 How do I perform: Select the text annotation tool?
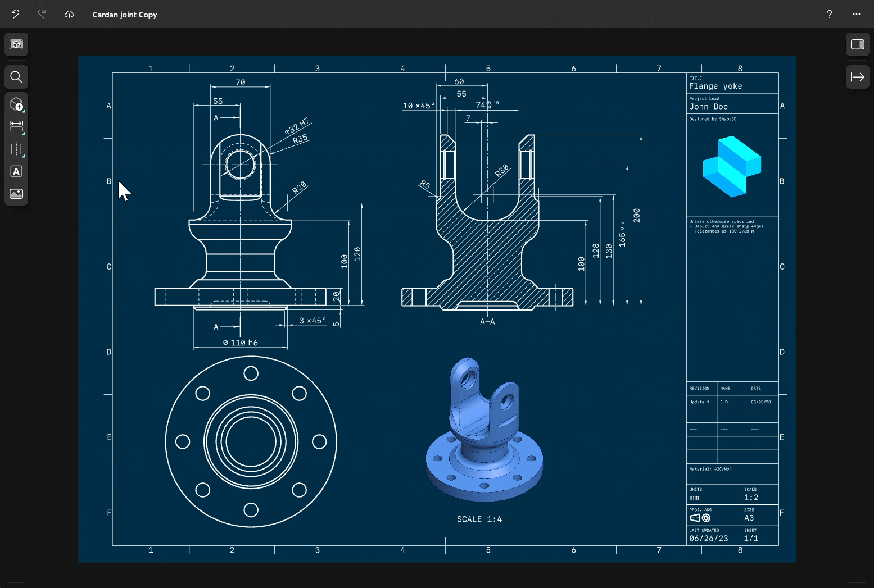tap(16, 171)
